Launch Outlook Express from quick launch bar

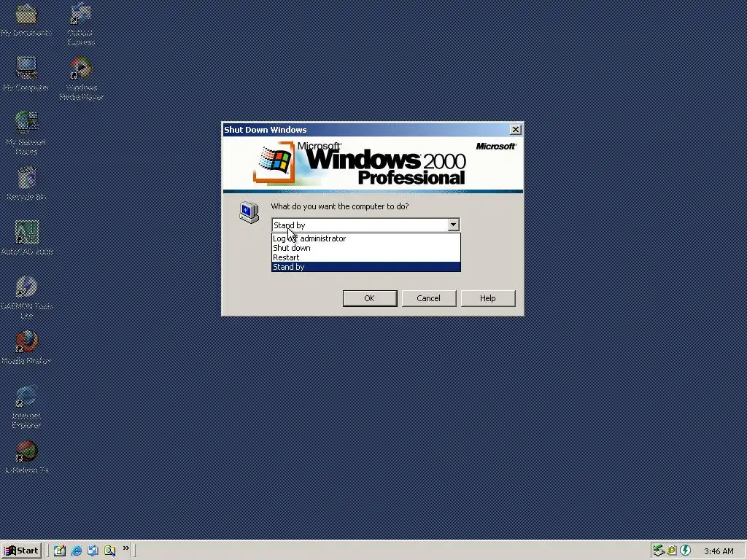(93, 551)
